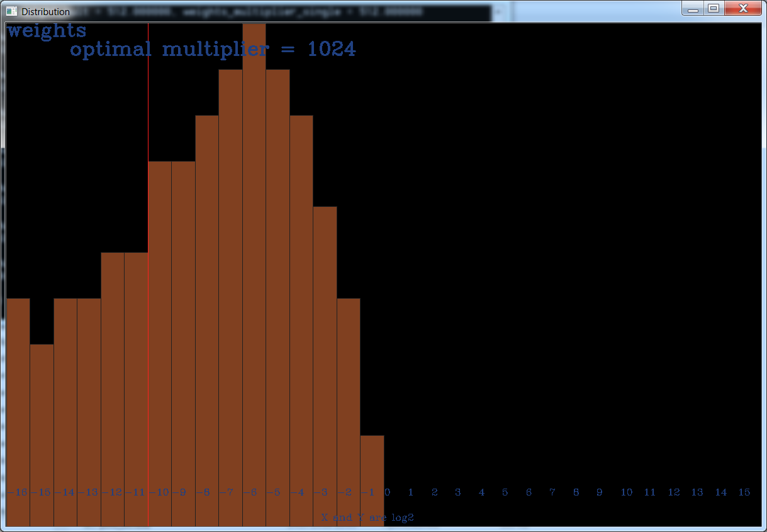Click the Distribution window's title bar icon
The width and height of the screenshot is (767, 532).
11,11
